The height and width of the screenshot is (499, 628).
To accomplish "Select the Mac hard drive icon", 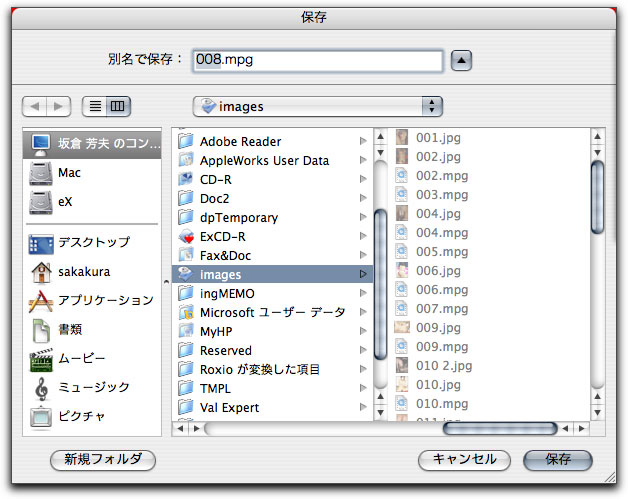I will (41, 173).
